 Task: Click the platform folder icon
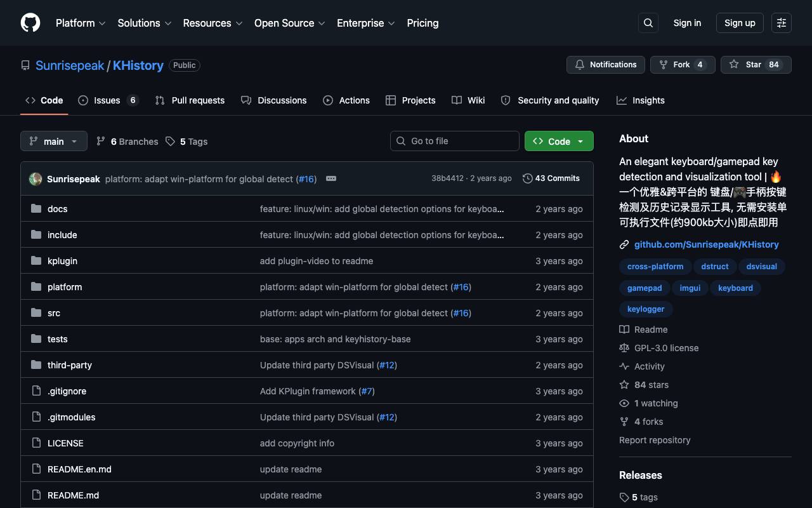36,287
